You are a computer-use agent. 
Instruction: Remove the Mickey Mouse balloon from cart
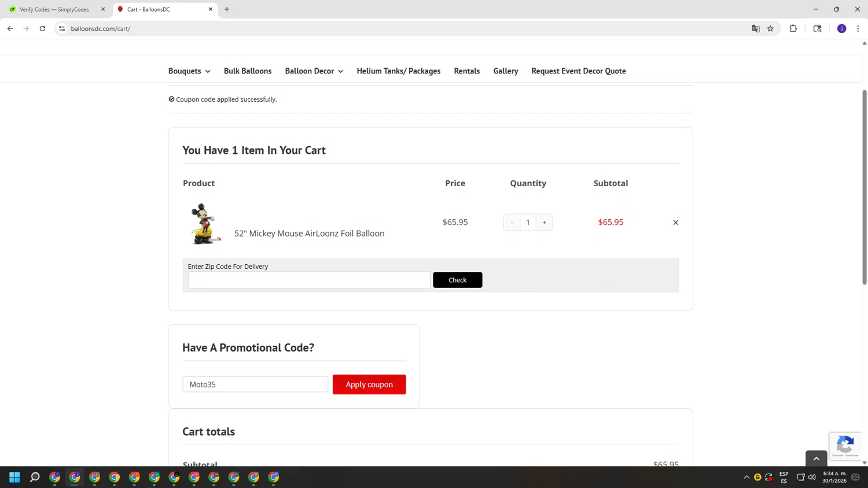[675, 223]
